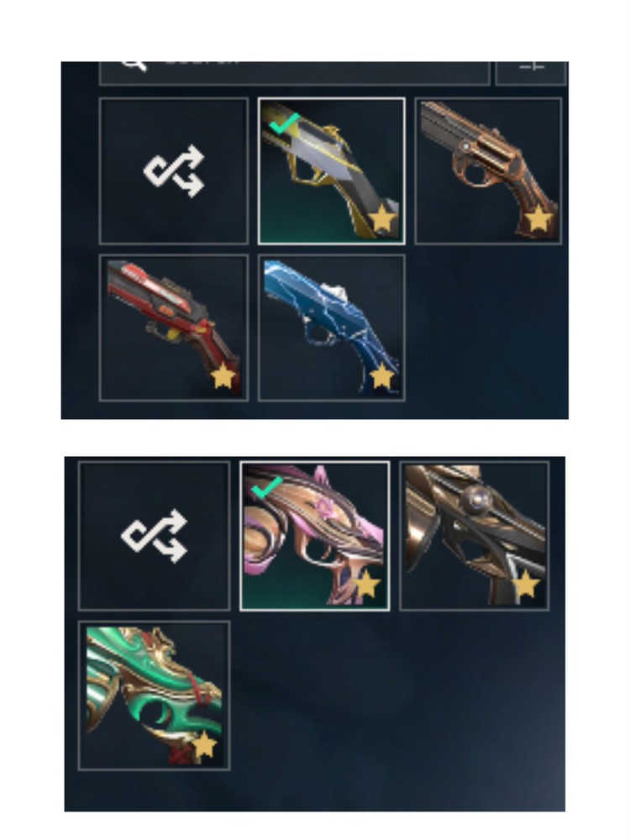The width and height of the screenshot is (630, 840).
Task: Toggle favorite star on the bronze ornate skin
Action: [526, 584]
